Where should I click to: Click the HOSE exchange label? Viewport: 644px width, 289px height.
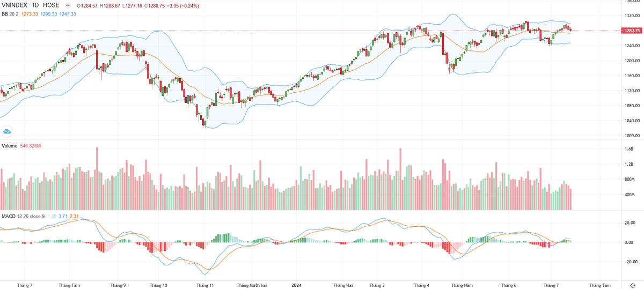pyautogui.click(x=52, y=5)
